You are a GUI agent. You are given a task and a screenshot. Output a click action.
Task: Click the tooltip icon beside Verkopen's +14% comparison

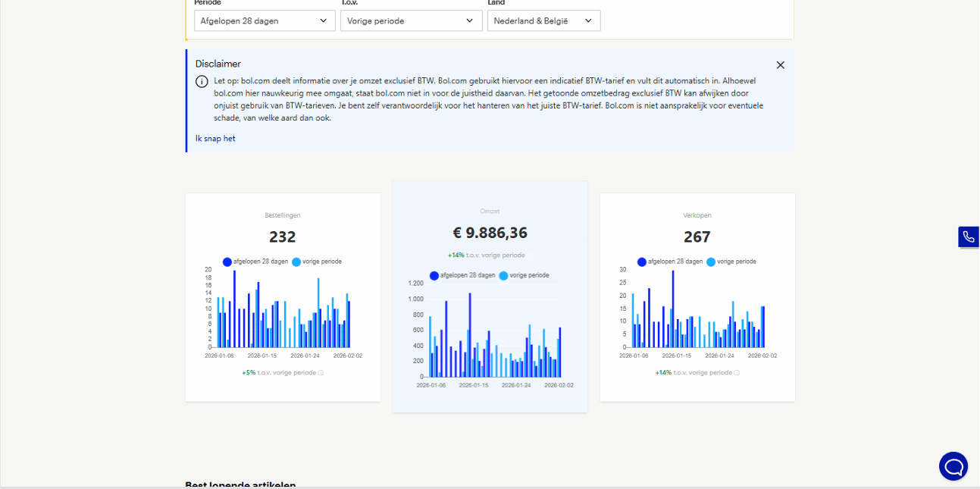[736, 372]
